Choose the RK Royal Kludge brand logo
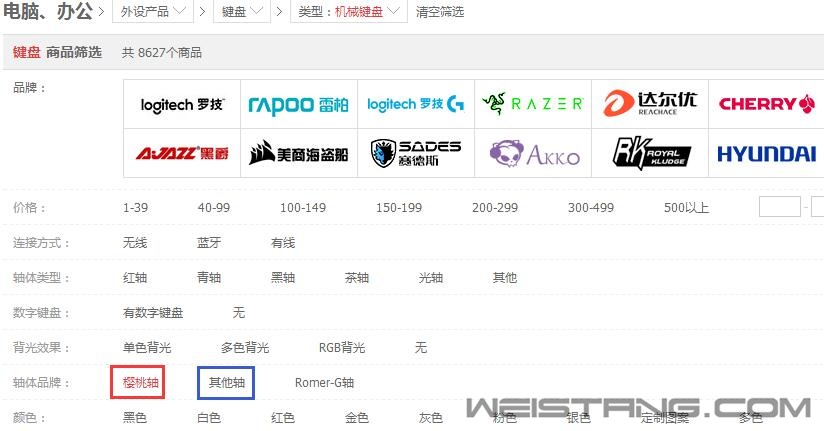The image size is (824, 431). click(x=650, y=153)
